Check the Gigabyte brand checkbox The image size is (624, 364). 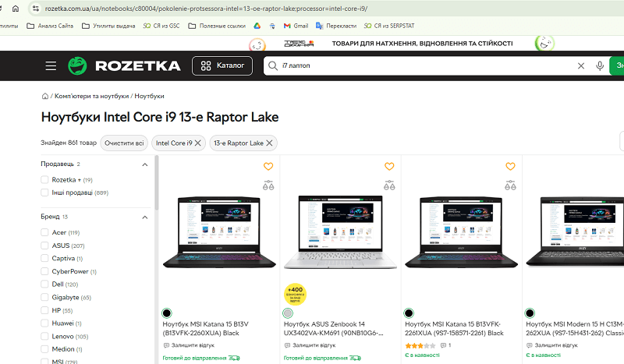[x=44, y=297]
